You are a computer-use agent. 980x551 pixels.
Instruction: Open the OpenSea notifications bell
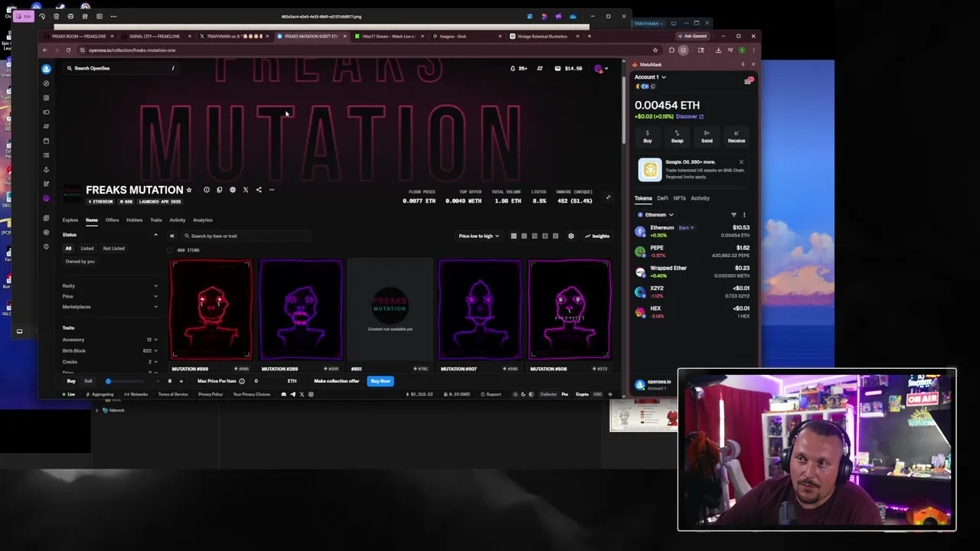[513, 68]
